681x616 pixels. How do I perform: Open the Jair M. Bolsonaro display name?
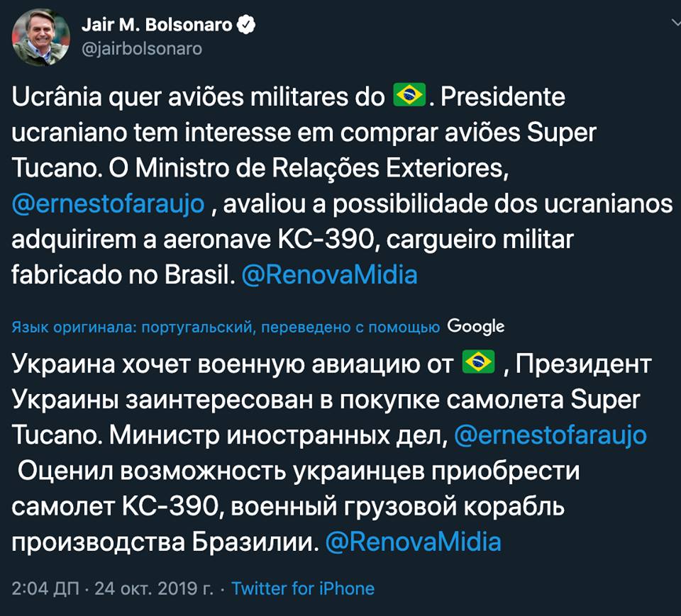click(156, 26)
